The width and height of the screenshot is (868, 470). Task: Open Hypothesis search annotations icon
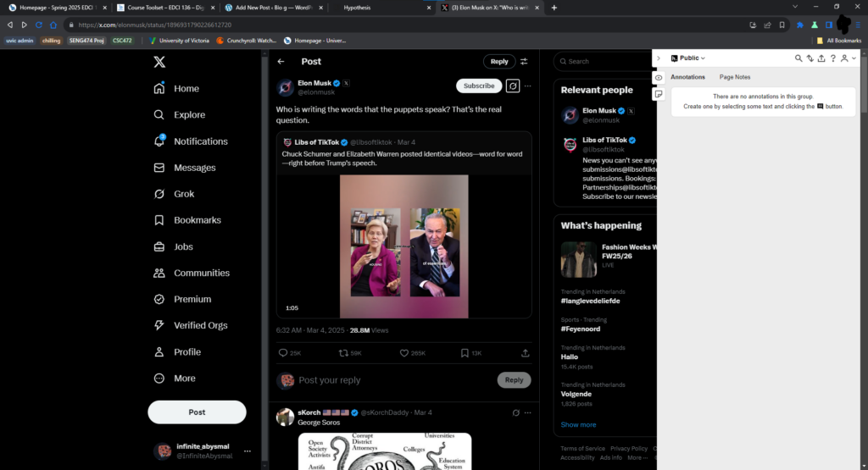click(x=798, y=58)
